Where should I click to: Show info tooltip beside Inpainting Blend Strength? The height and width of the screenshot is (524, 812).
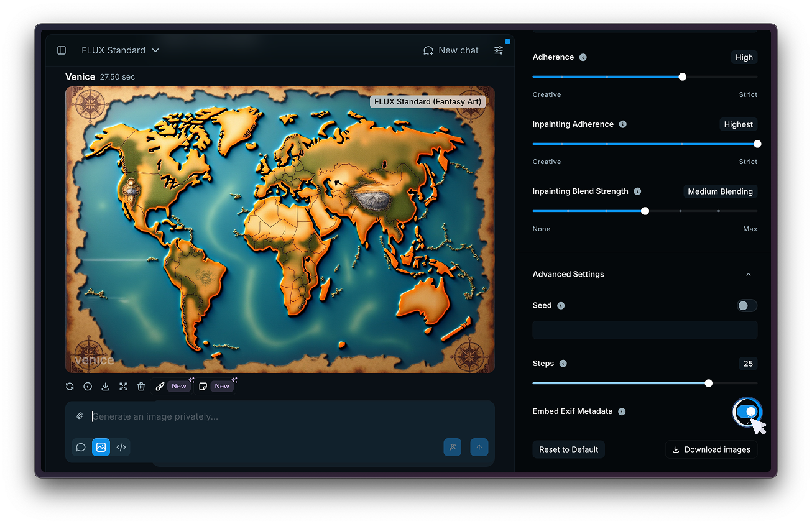[x=637, y=191]
